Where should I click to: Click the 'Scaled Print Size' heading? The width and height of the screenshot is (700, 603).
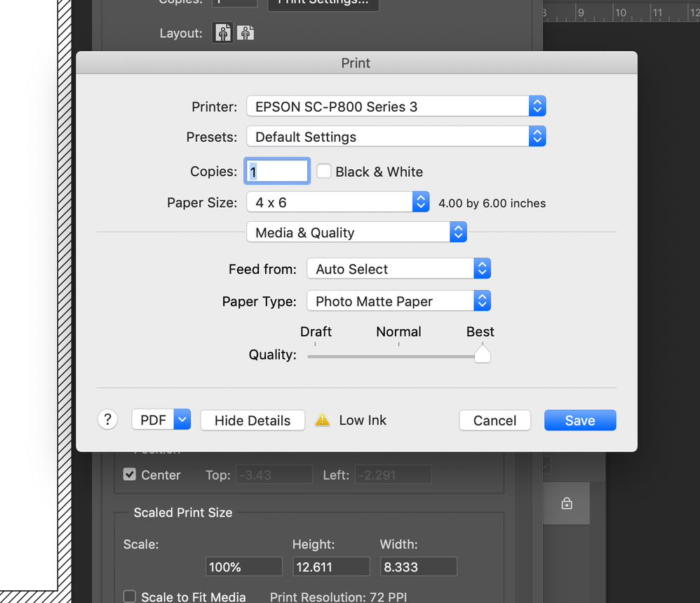[x=183, y=512]
